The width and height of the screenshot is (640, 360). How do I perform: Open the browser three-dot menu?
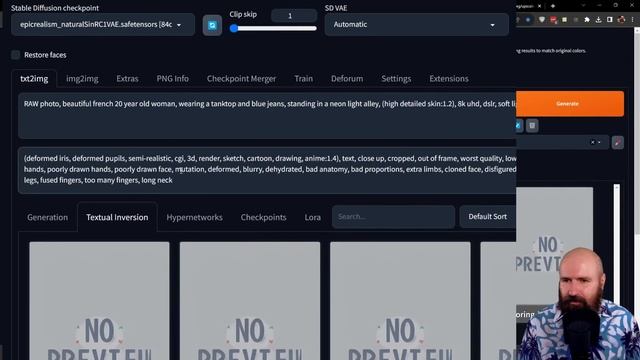633,20
